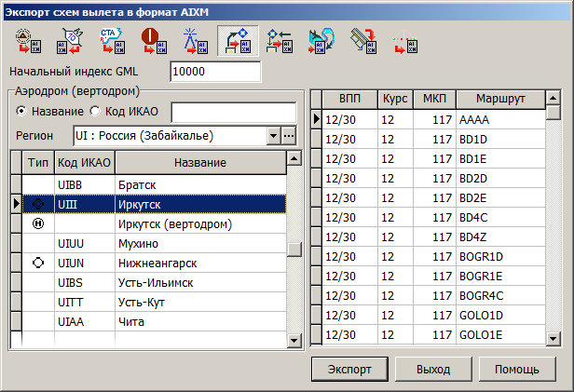Image resolution: width=574 pixels, height=392 pixels.
Task: Click the aerodrome list scroll down arrow
Action: coord(294,341)
